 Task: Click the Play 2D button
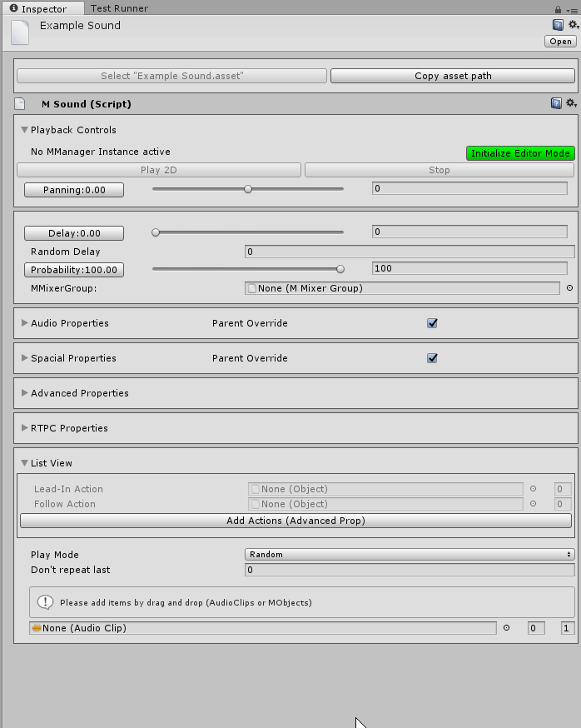159,170
